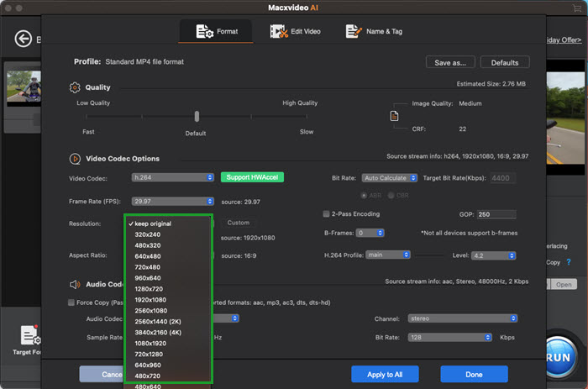Click the Target Format icon

coord(29,335)
